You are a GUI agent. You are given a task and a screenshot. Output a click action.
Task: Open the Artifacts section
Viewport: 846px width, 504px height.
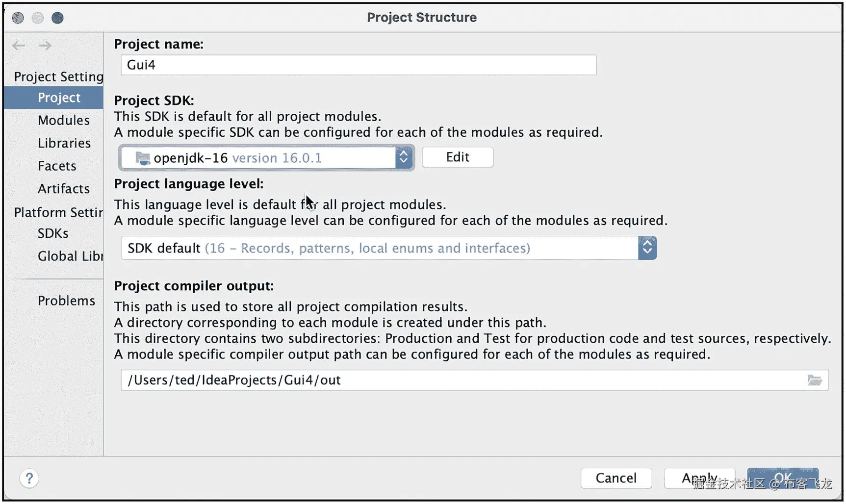coord(64,189)
